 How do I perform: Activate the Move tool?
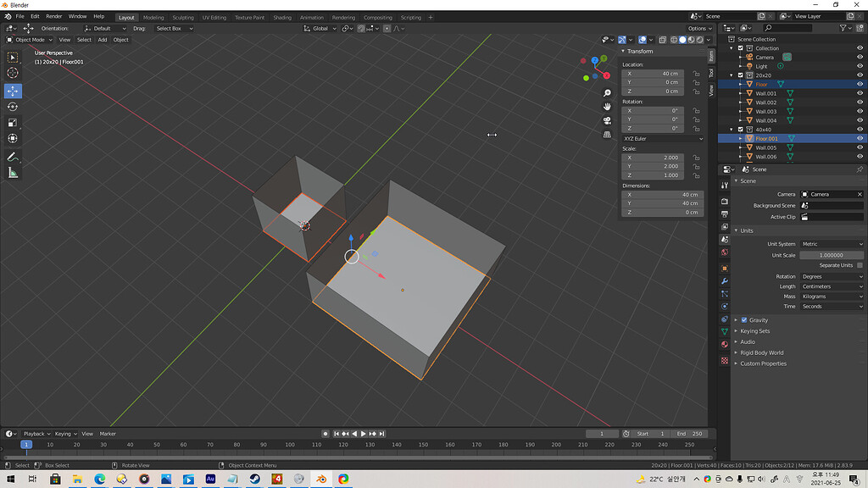tap(13, 91)
